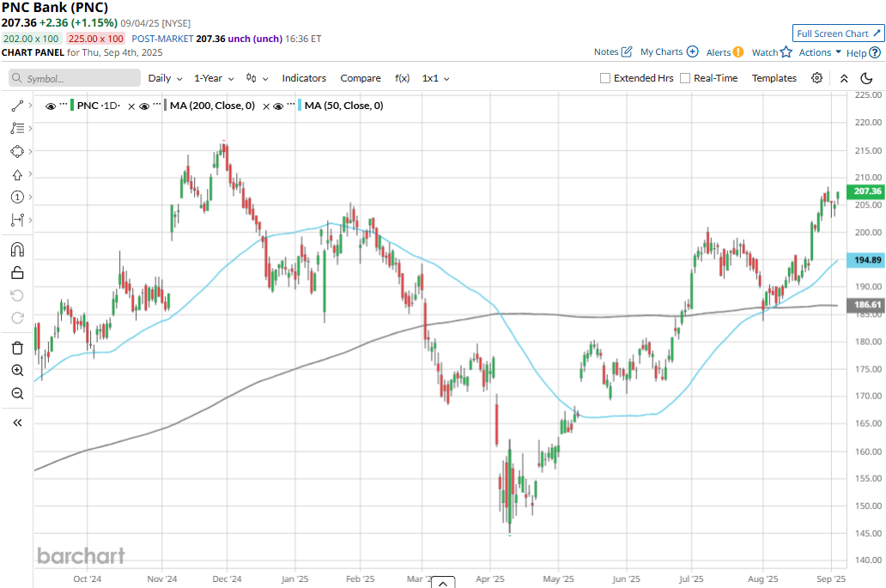886x588 pixels.
Task: Click the MA (50, Close, 0) legend label
Action: (x=344, y=105)
